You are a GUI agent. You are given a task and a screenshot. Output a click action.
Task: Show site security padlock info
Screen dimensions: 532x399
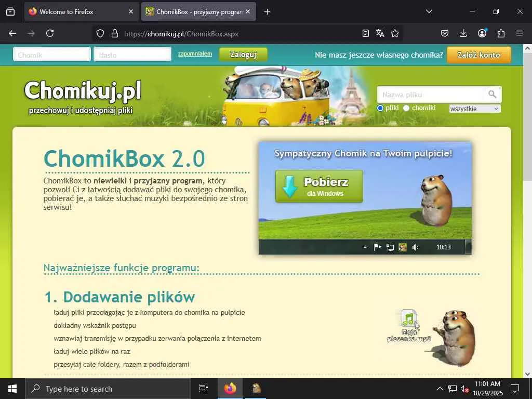(x=115, y=34)
